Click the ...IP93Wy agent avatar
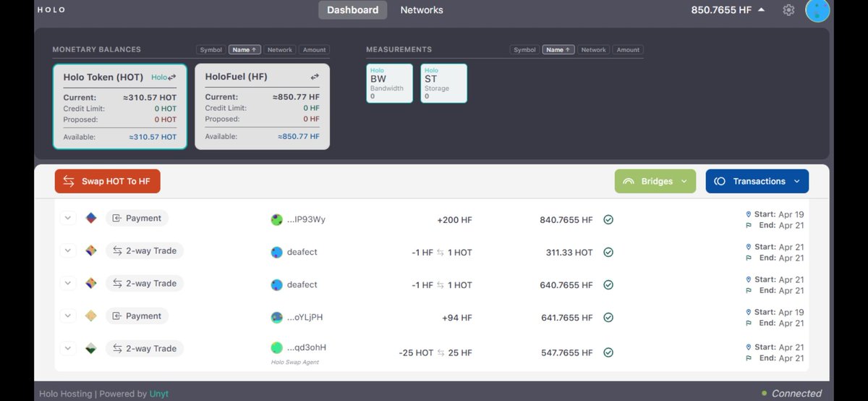 click(x=276, y=219)
